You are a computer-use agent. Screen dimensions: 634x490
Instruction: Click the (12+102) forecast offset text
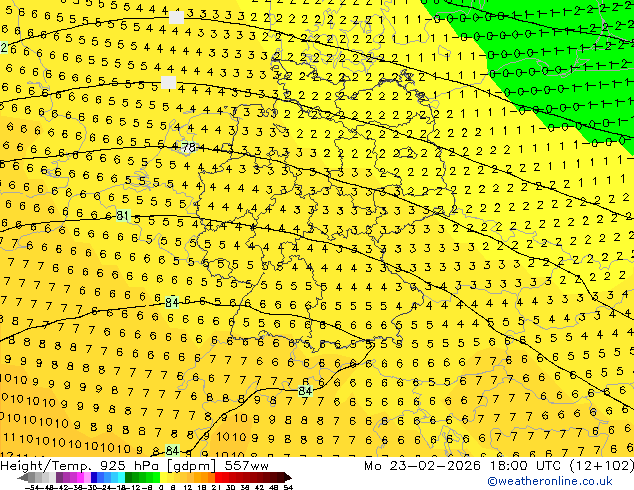[602, 466]
